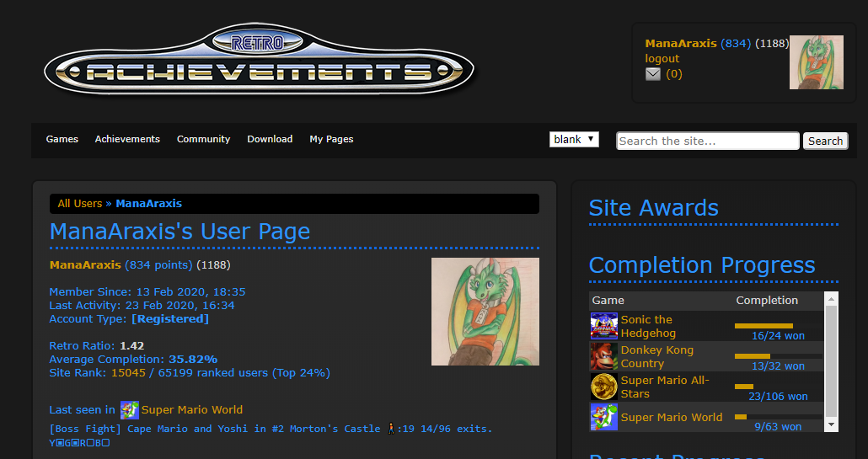Click the '16/24 won' text

pyautogui.click(x=778, y=336)
